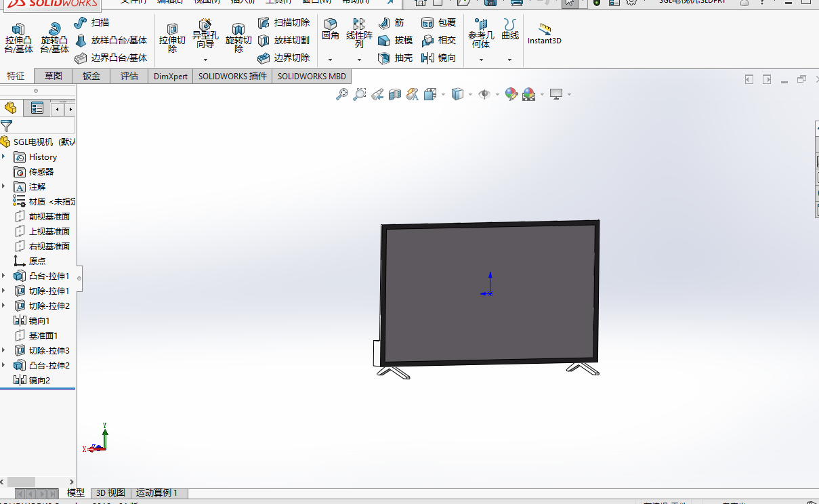Open the View Orientation cube icon
This screenshot has width=819, height=504.
point(429,95)
